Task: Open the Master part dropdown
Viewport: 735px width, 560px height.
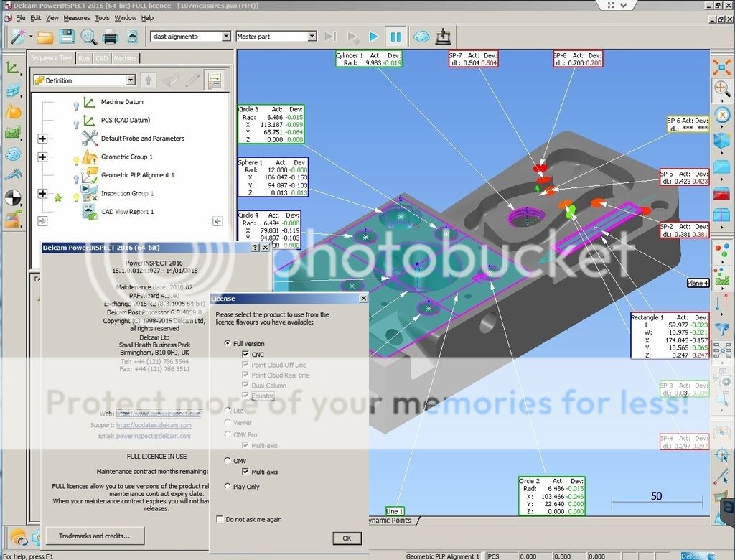Action: 312,36
